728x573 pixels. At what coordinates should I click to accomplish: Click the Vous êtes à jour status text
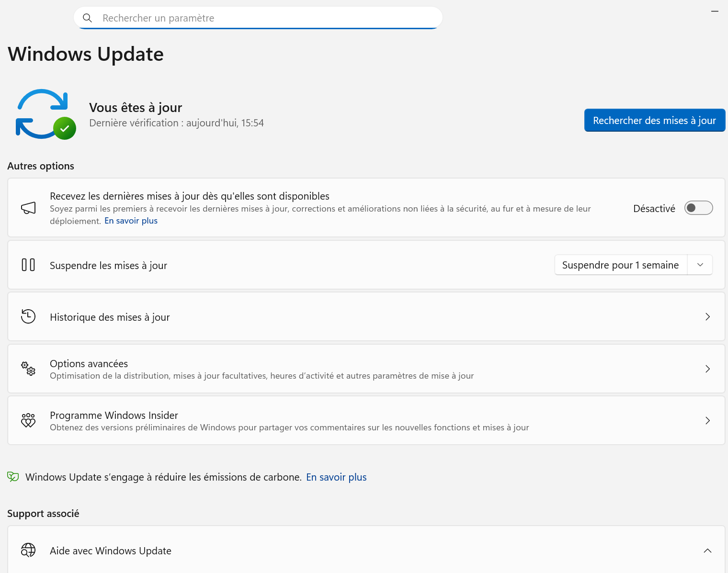pos(136,108)
